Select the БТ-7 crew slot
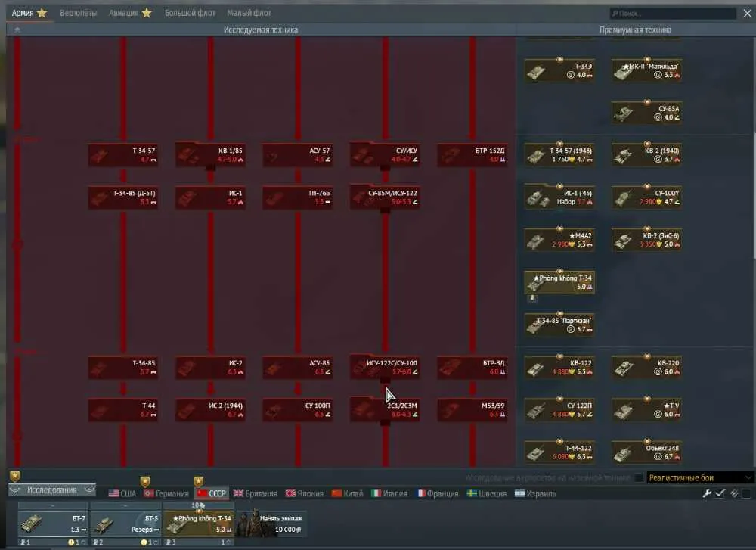756x550 pixels. (53, 524)
